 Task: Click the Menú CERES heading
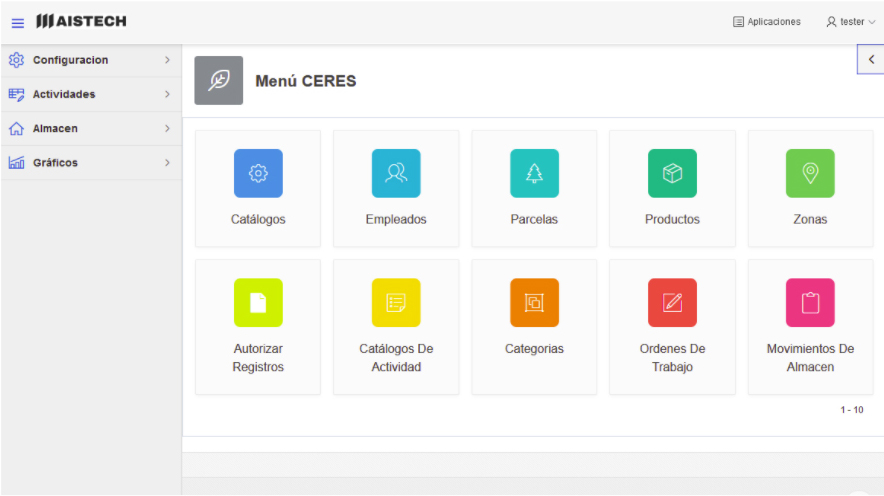(306, 81)
